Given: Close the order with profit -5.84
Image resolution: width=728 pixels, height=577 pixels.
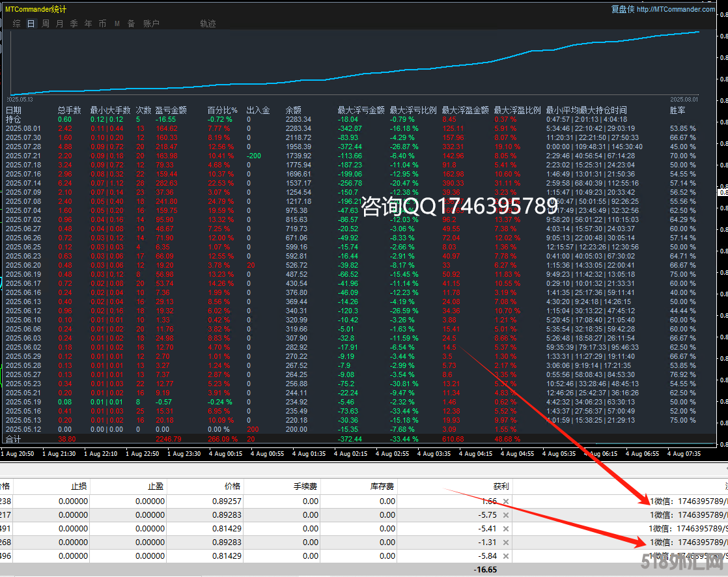Looking at the screenshot, I should (506, 556).
